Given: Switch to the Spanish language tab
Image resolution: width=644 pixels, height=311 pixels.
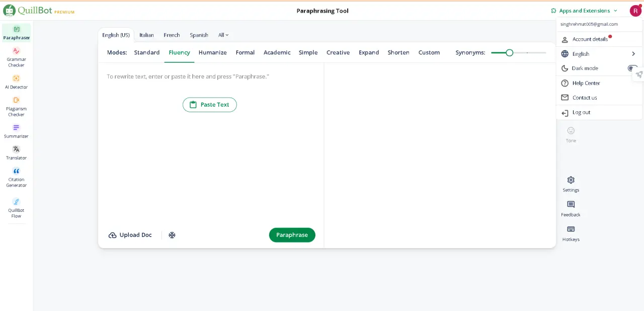Looking at the screenshot, I should pos(199,35).
